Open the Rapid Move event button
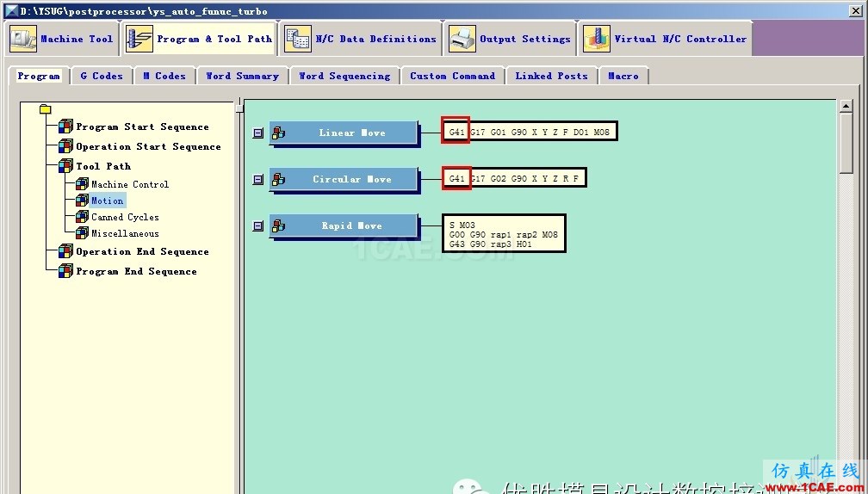This screenshot has height=494, width=868. coord(344,225)
